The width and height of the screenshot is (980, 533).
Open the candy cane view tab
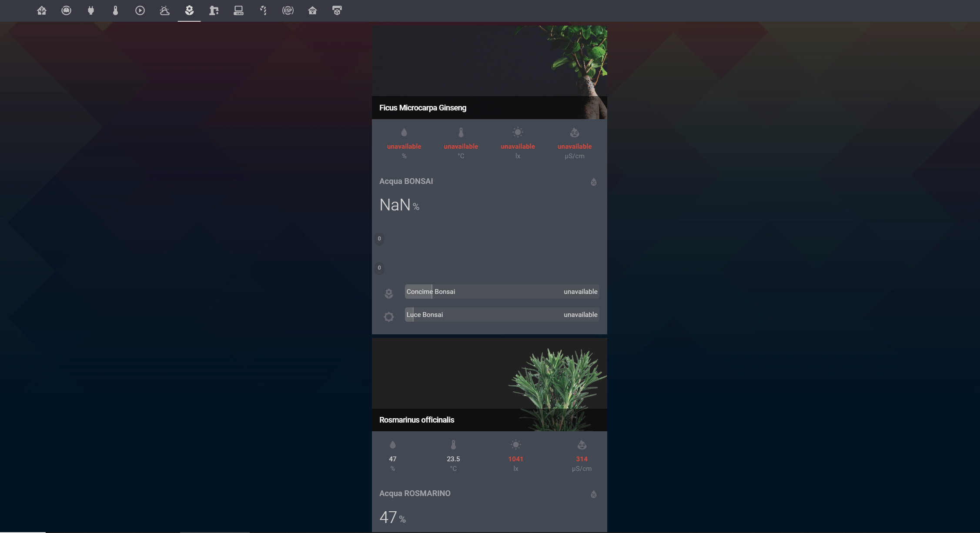pyautogui.click(x=263, y=10)
